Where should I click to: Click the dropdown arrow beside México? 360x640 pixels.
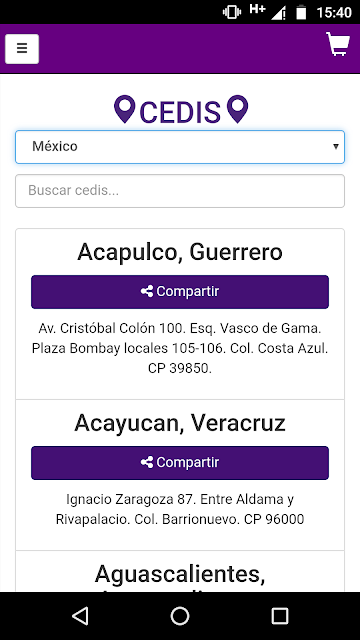pos(336,147)
